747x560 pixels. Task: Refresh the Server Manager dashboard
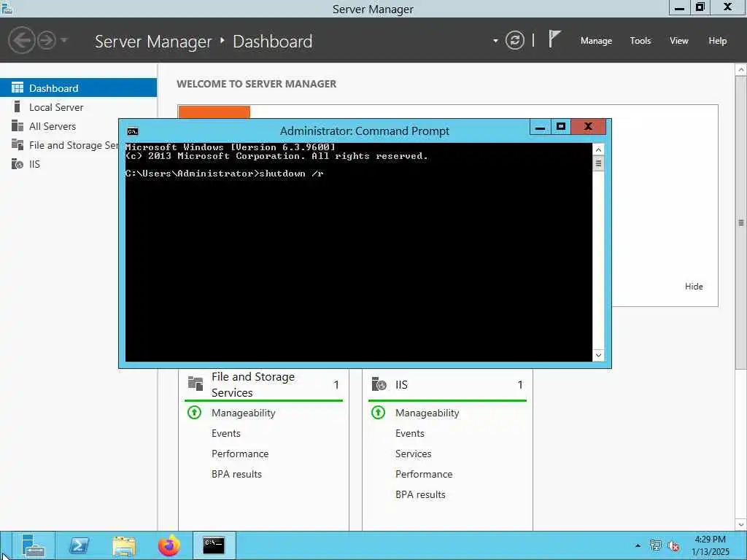pyautogui.click(x=514, y=41)
